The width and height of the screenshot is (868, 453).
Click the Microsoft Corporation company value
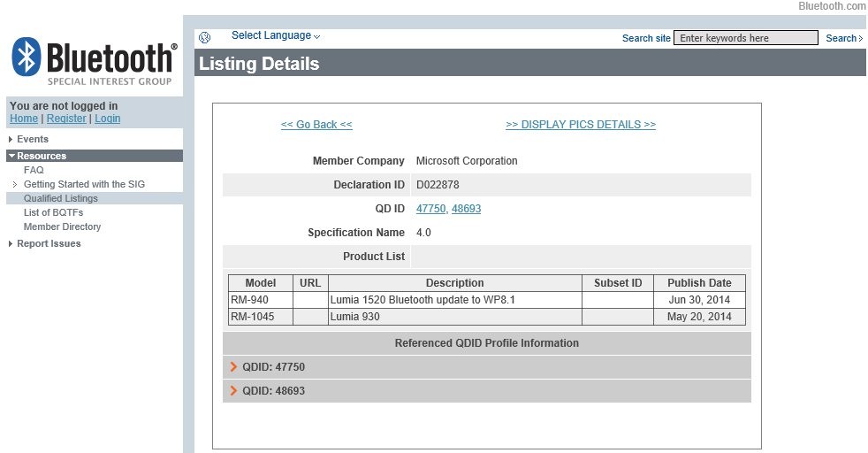[x=467, y=161]
